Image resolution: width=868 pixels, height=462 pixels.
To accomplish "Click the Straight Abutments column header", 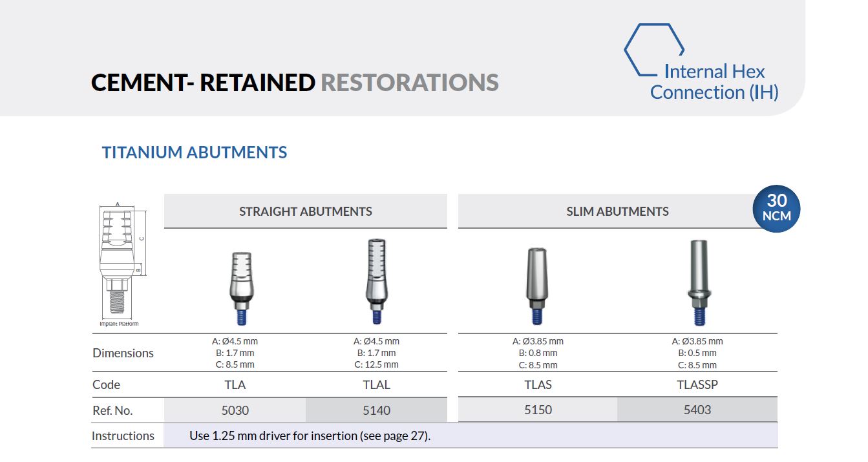I will tap(305, 211).
